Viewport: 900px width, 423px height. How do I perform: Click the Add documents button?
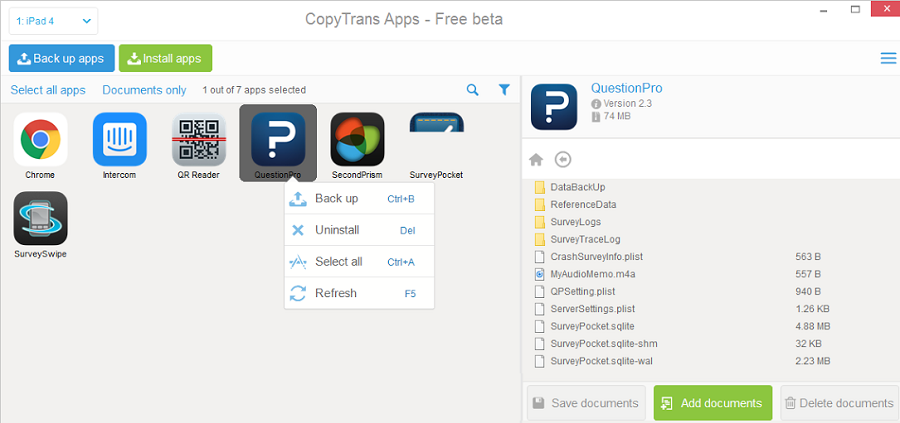pyautogui.click(x=712, y=403)
